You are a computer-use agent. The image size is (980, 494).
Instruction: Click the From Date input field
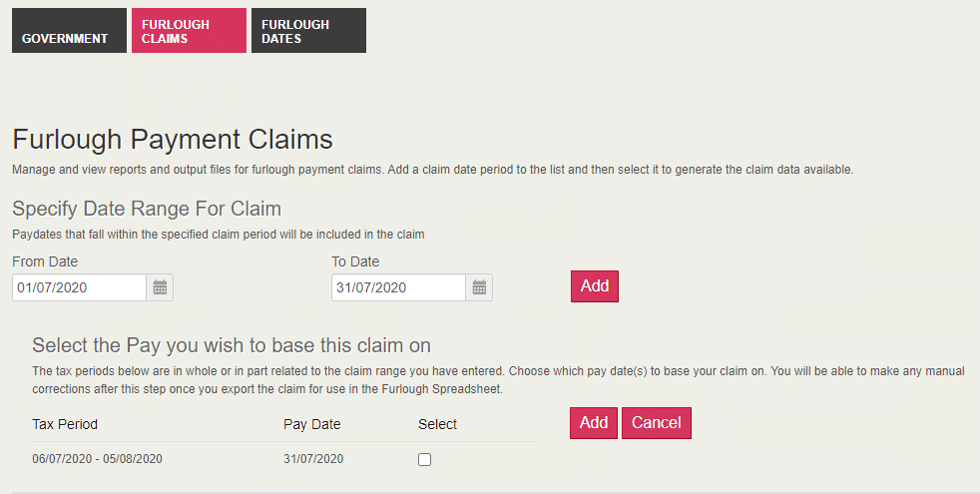pos(80,287)
